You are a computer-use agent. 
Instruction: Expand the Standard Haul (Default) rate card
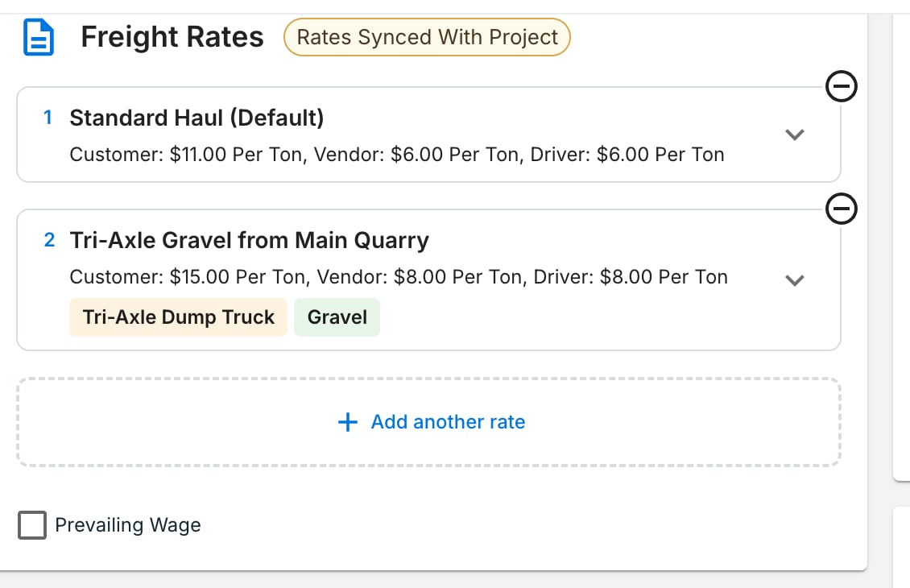[795, 135]
